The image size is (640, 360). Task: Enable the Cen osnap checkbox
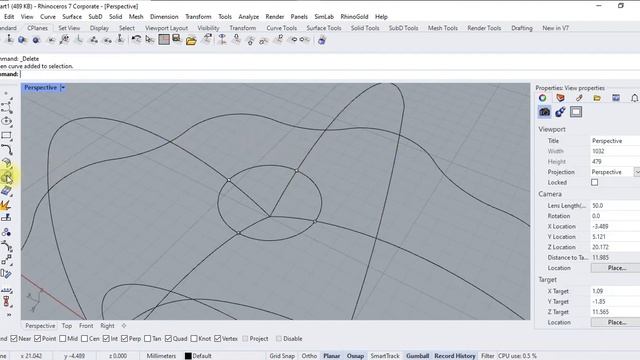click(84, 339)
